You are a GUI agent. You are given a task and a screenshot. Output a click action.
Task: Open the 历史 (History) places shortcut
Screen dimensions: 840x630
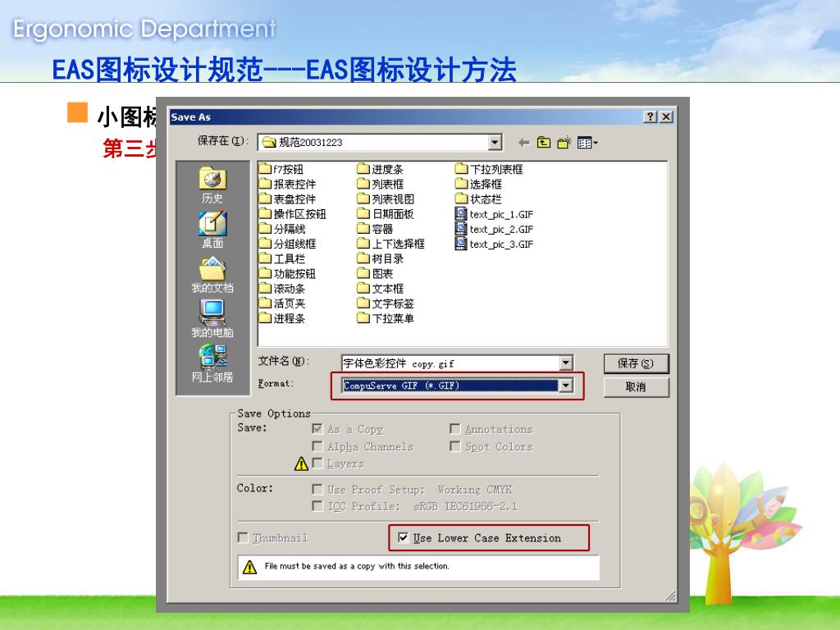[212, 185]
